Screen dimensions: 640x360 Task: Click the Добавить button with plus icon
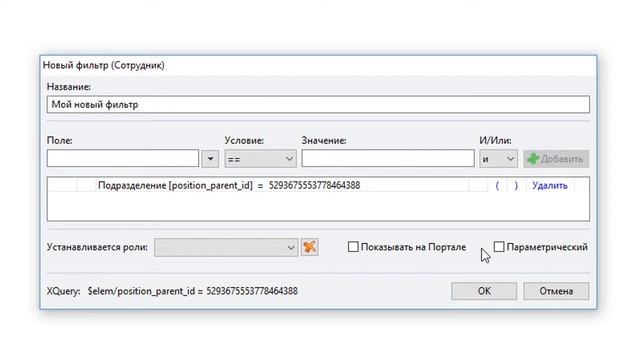(x=556, y=159)
